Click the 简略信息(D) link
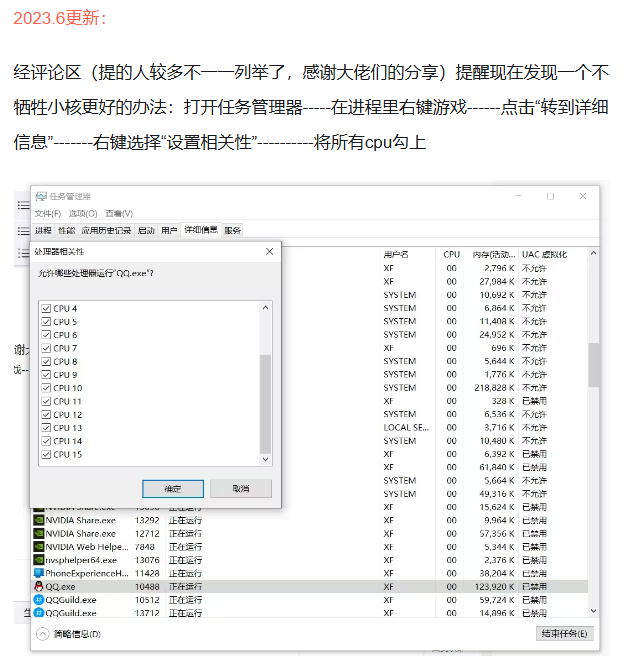 pos(77,634)
